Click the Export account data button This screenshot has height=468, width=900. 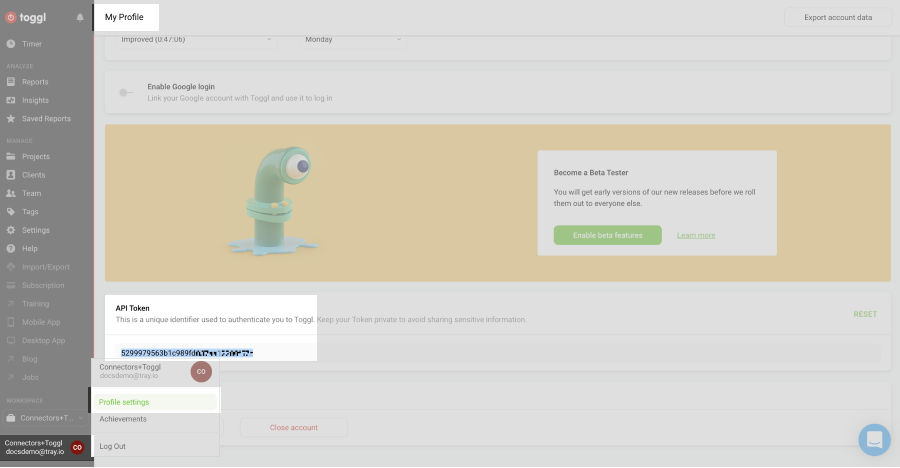tap(837, 17)
